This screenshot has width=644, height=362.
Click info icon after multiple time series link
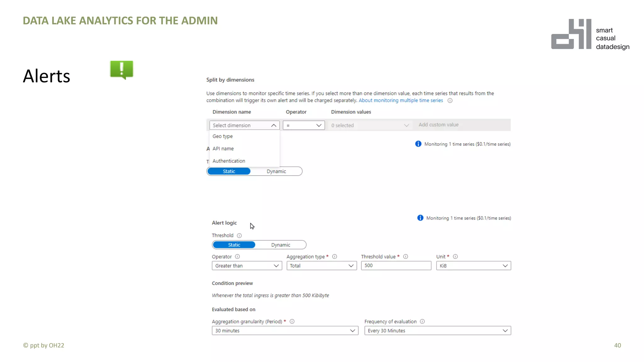[450, 101]
